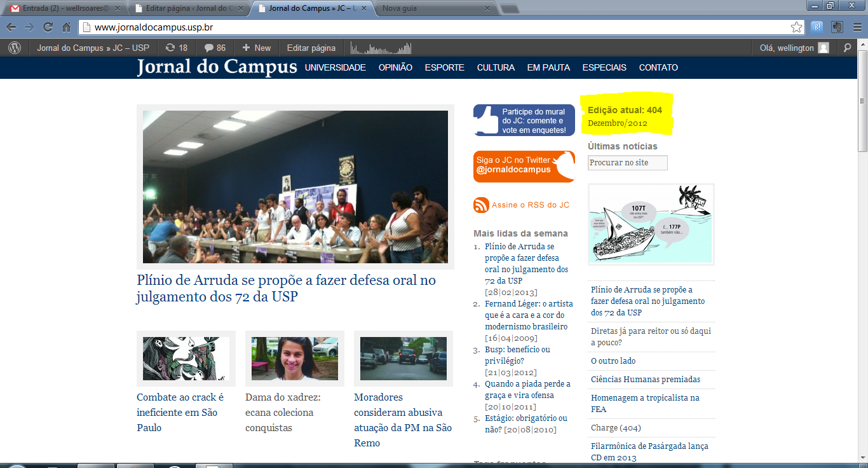Click the dark extension icon near menu
This screenshot has width=868, height=468.
(837, 27)
